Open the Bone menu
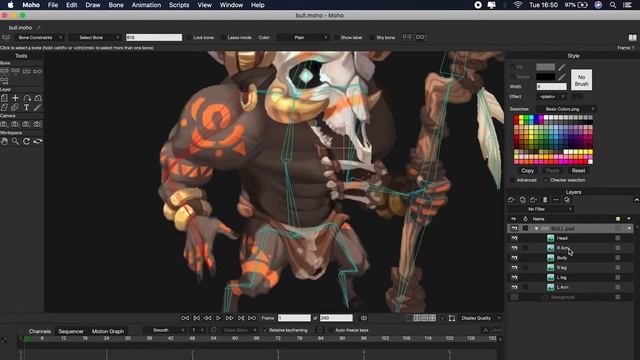This screenshot has width=640, height=360. (116, 5)
